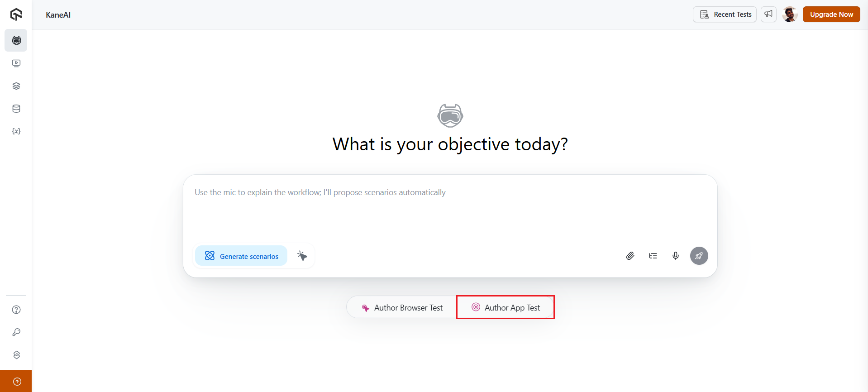Toggle the Generate scenarios mode
Screen dimensions: 868x392
[x=241, y=256]
